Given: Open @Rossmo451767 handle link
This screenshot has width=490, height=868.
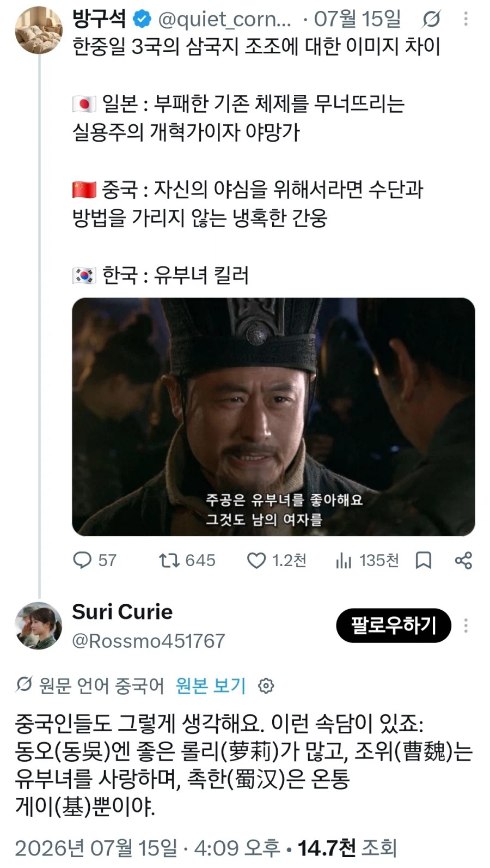Looking at the screenshot, I should pyautogui.click(x=149, y=641).
